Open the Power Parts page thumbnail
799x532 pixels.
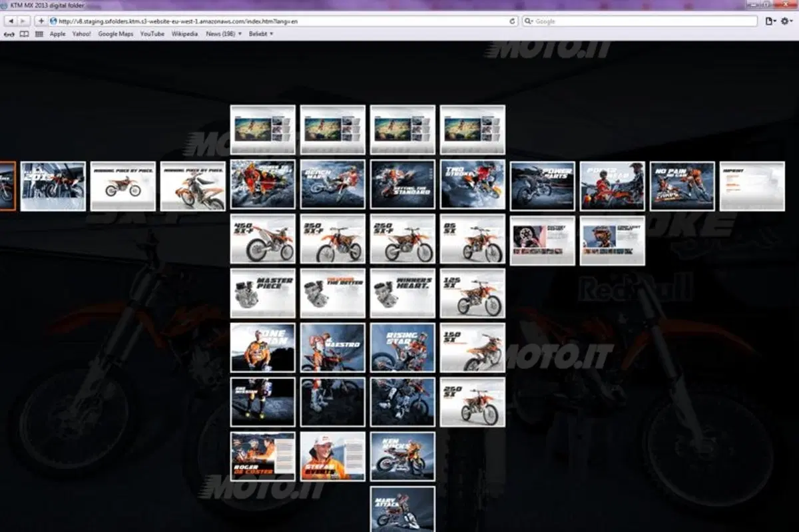(x=543, y=186)
